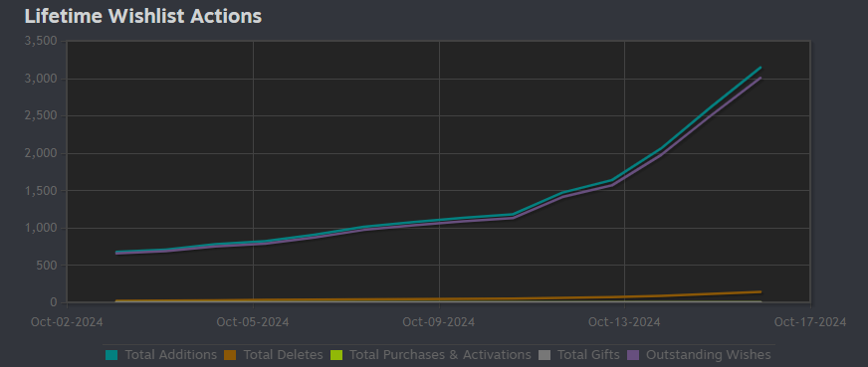The width and height of the screenshot is (868, 367).
Task: Click the Lifetime Wishlist Actions heading
Action: [143, 16]
